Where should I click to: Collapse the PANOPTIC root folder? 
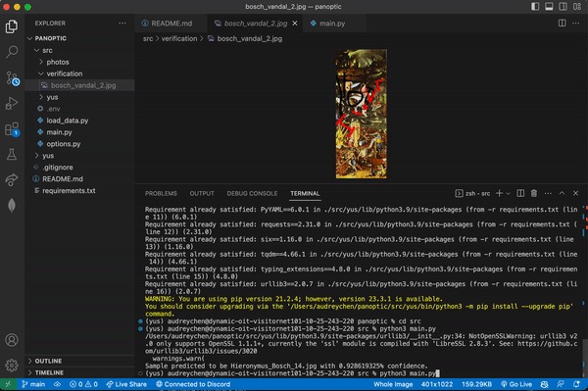[x=80, y=38]
